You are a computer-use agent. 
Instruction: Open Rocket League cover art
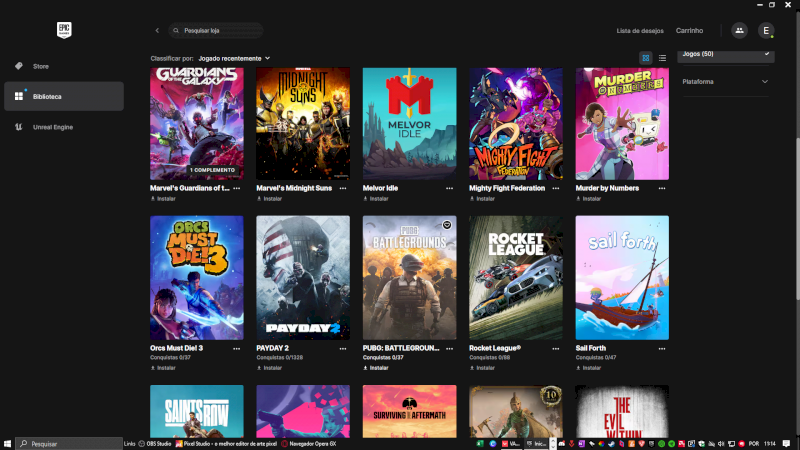click(516, 278)
